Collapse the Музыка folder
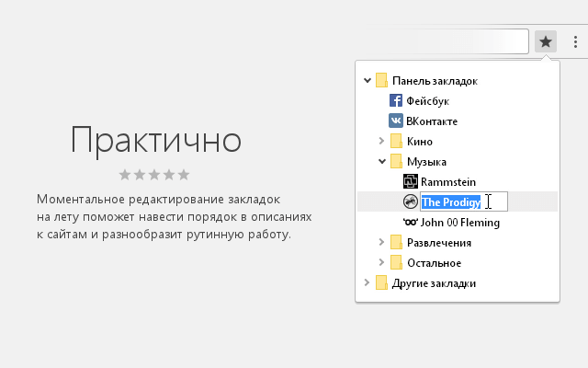Image resolution: width=588 pixels, height=368 pixels. [382, 162]
